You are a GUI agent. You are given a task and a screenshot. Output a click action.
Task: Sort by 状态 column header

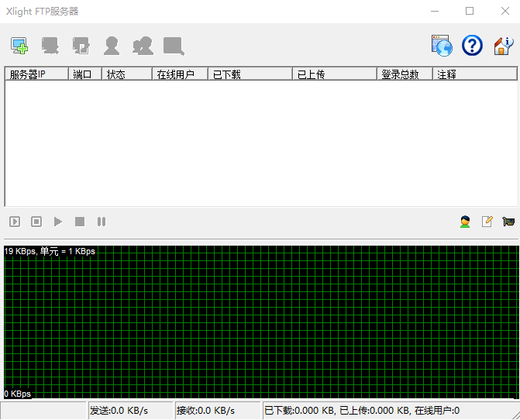127,74
